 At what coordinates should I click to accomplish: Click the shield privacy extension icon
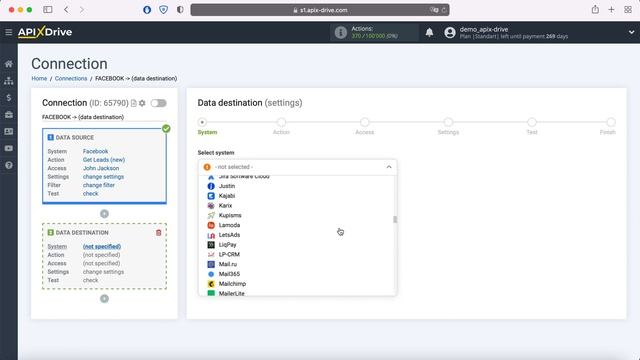pos(163,9)
